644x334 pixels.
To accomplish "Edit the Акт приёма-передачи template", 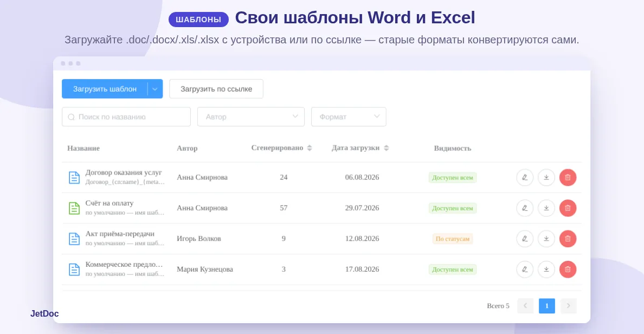I will (x=525, y=239).
